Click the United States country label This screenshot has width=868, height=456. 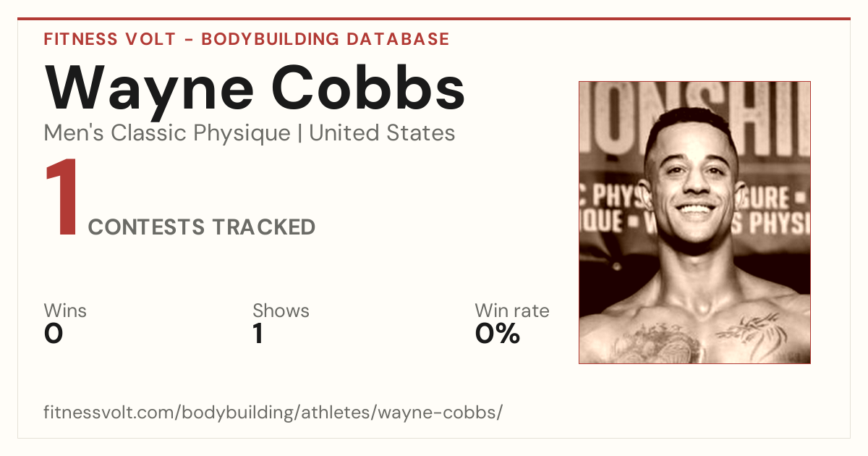[x=382, y=133]
